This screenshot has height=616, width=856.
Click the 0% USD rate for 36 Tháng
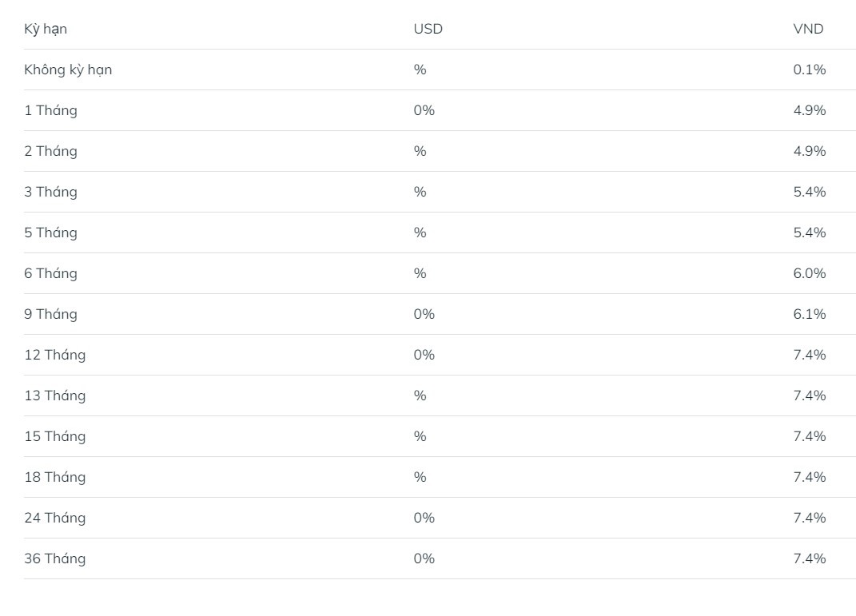coord(424,558)
